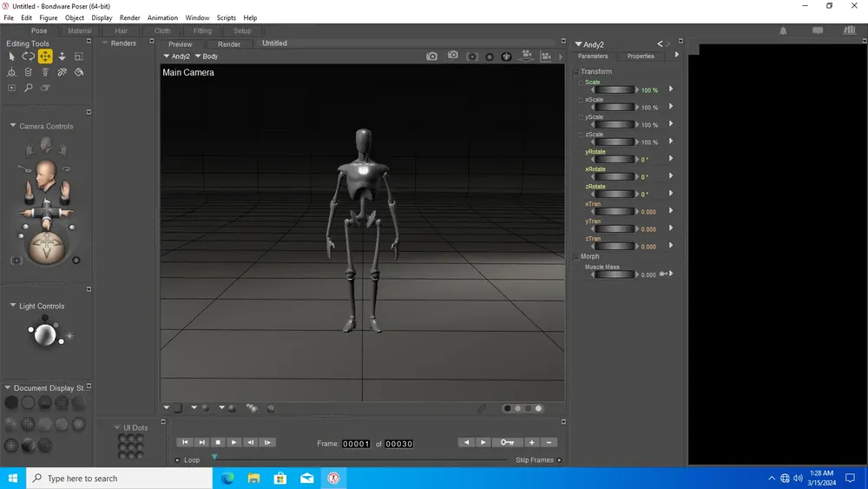Switch to the Cloth room tab
Screen dimensions: 868x489
162,31
